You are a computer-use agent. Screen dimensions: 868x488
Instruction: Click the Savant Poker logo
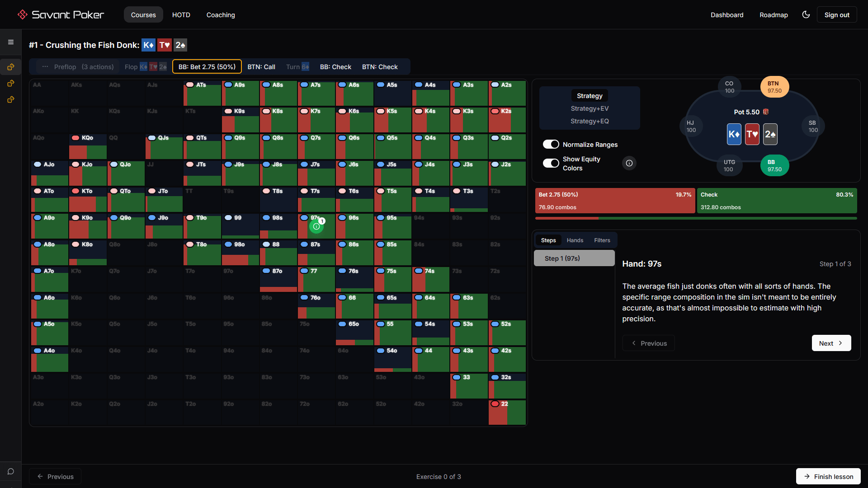(61, 14)
